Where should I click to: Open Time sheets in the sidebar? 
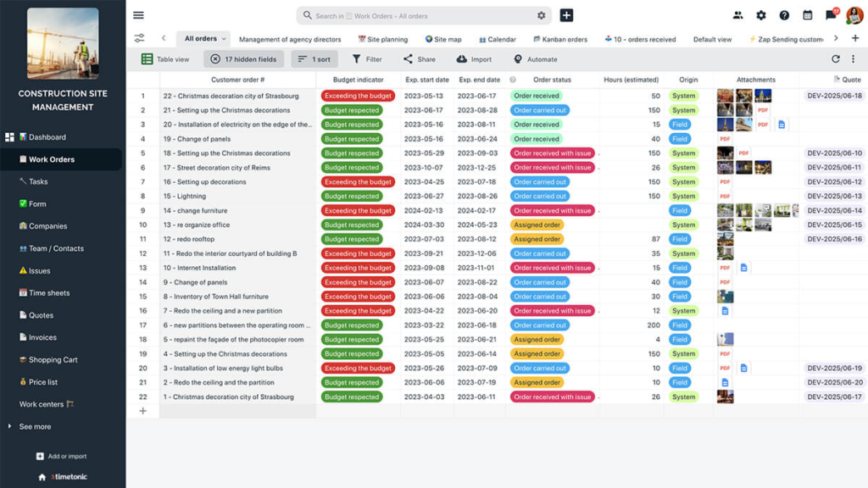48,293
